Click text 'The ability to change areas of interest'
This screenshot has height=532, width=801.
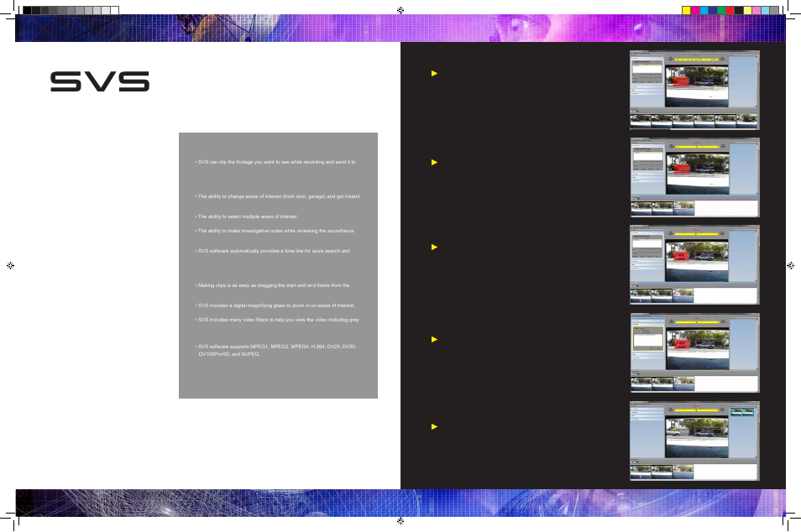tap(239, 196)
